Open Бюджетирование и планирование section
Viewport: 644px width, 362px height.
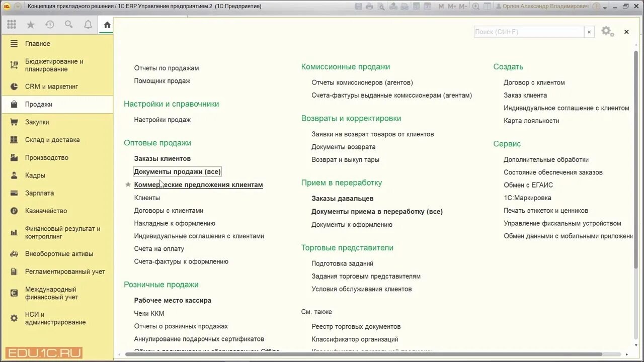56,65
